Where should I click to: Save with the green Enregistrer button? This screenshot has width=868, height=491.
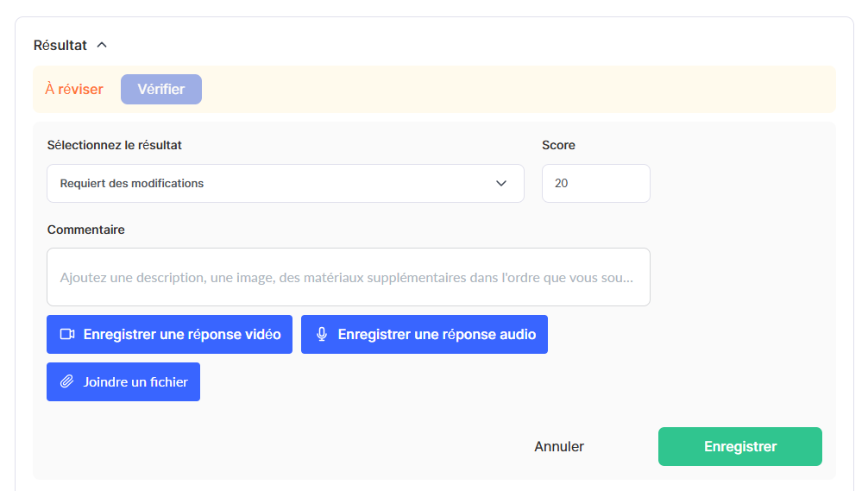point(739,446)
